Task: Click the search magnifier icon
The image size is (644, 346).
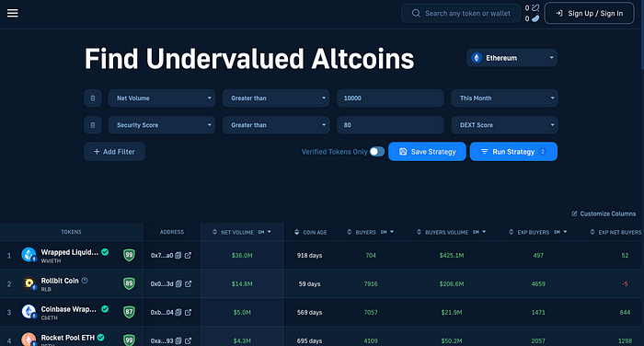Action: click(x=416, y=13)
